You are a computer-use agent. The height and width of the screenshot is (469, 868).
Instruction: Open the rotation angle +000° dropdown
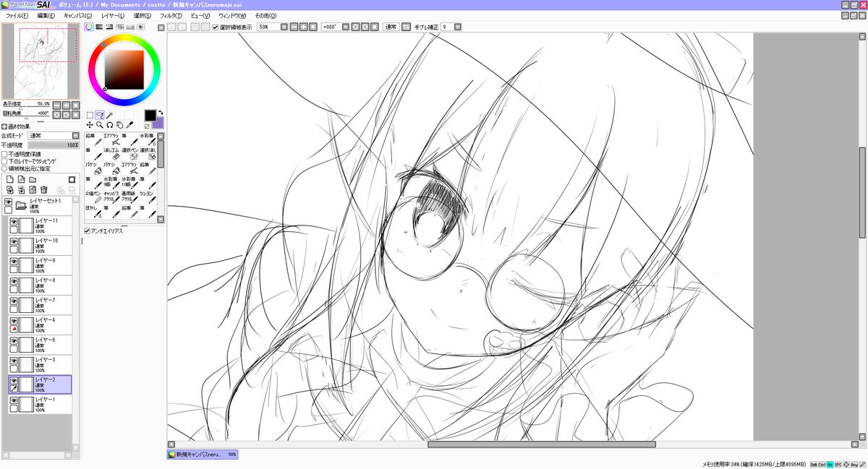[346, 27]
